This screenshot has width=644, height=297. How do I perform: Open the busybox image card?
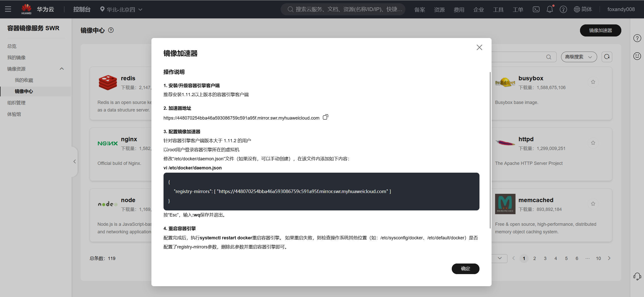coord(552,93)
